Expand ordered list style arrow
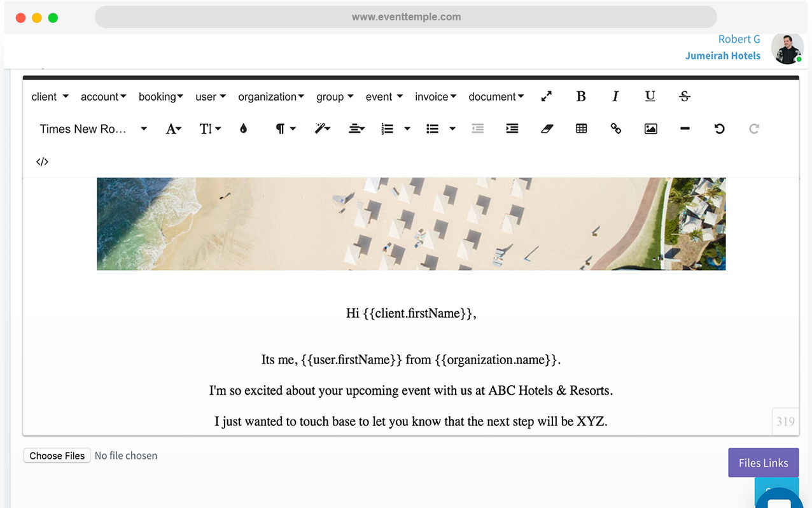The height and width of the screenshot is (508, 812). [407, 129]
